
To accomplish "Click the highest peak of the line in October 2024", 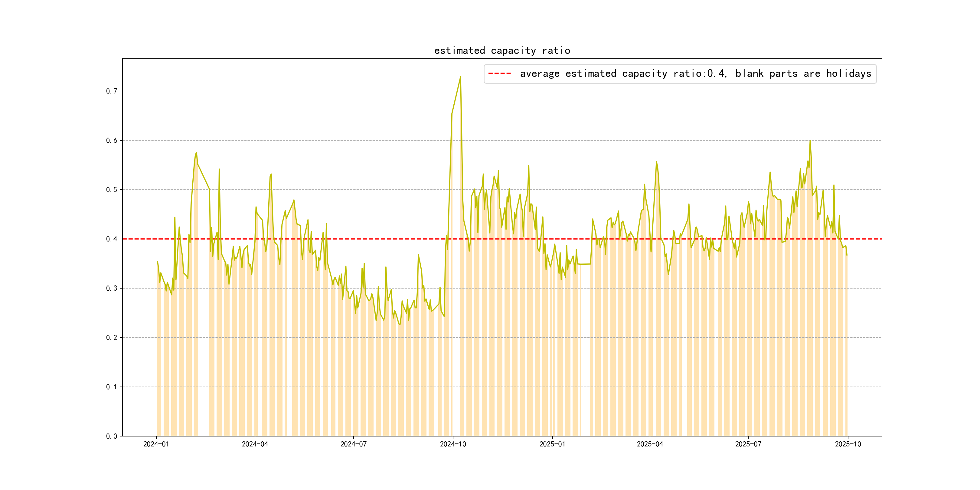I will click(x=460, y=77).
